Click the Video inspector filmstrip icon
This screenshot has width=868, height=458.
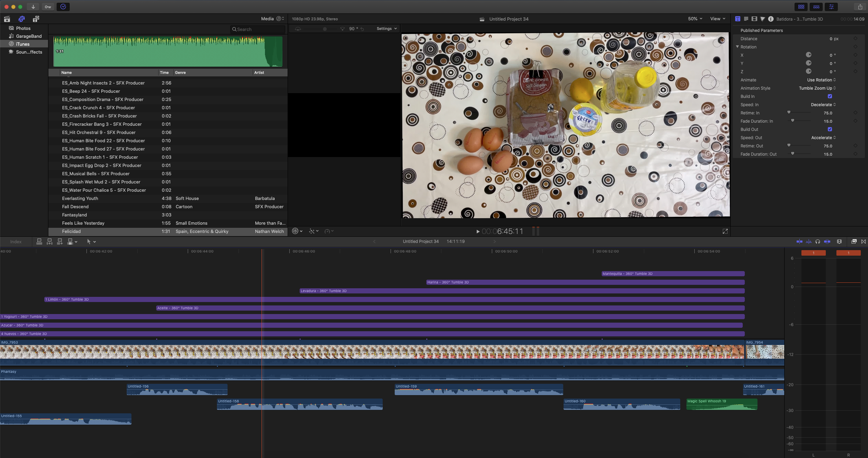(754, 19)
